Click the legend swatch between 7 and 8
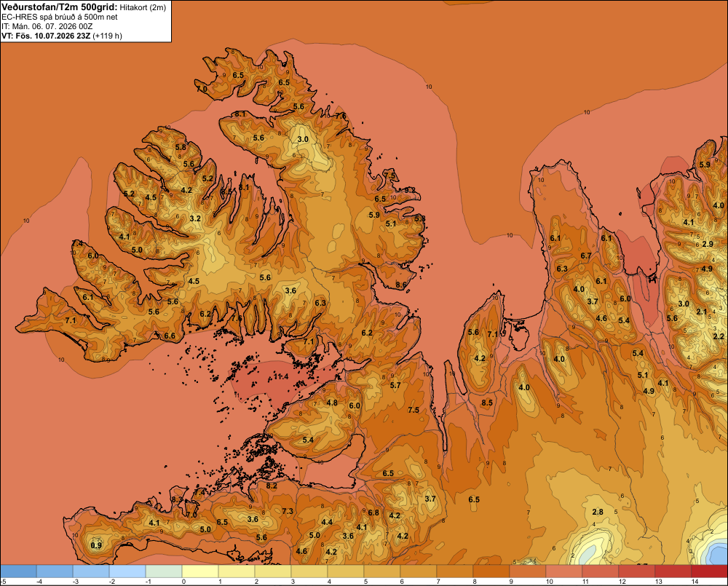The image size is (728, 586). 455,571
